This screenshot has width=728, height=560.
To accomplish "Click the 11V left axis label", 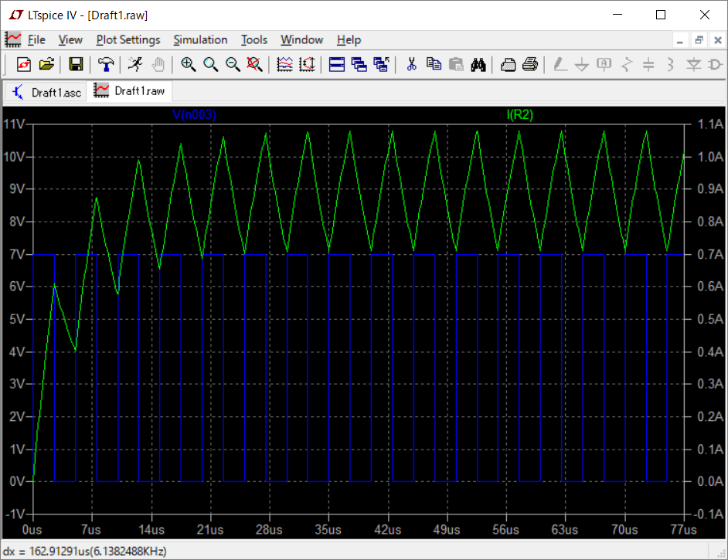I will point(14,124).
